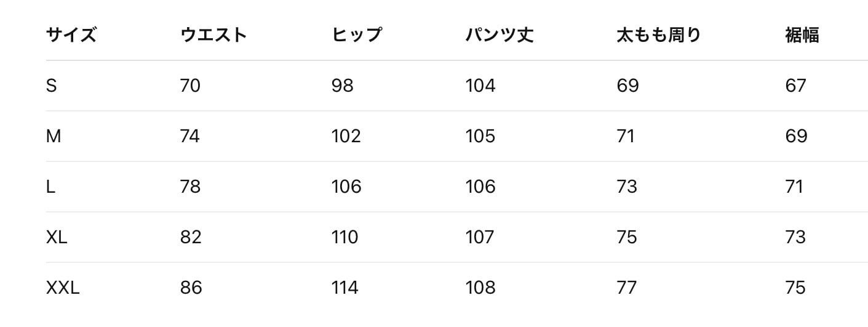The image size is (868, 327).
Task: Click hip value 102 for size M
Action: 346,136
